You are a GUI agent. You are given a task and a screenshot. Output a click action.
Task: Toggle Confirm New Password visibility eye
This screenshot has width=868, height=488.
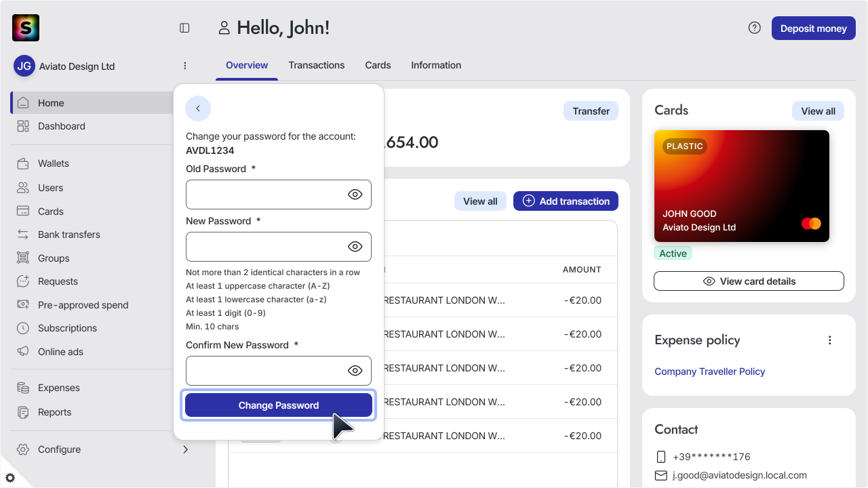coord(355,371)
